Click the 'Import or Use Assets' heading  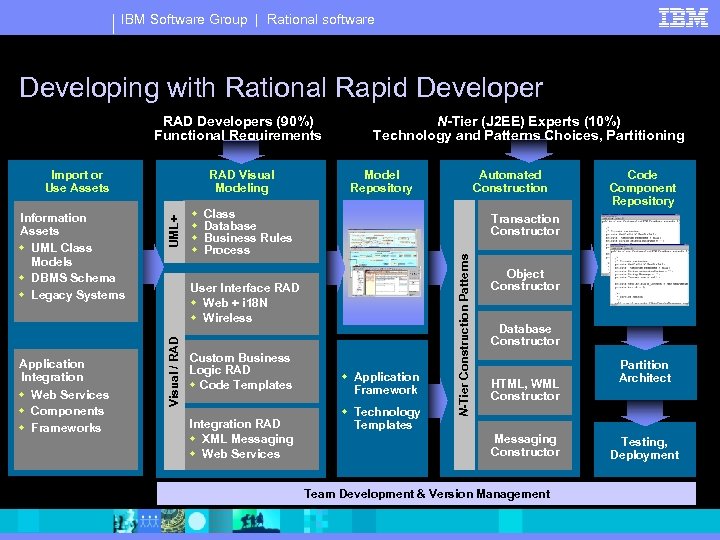(x=77, y=181)
